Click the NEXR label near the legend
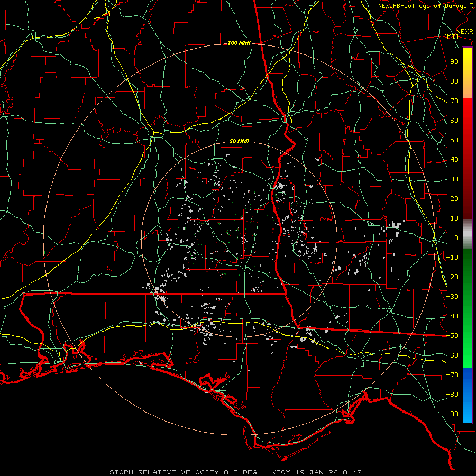 click(464, 32)
